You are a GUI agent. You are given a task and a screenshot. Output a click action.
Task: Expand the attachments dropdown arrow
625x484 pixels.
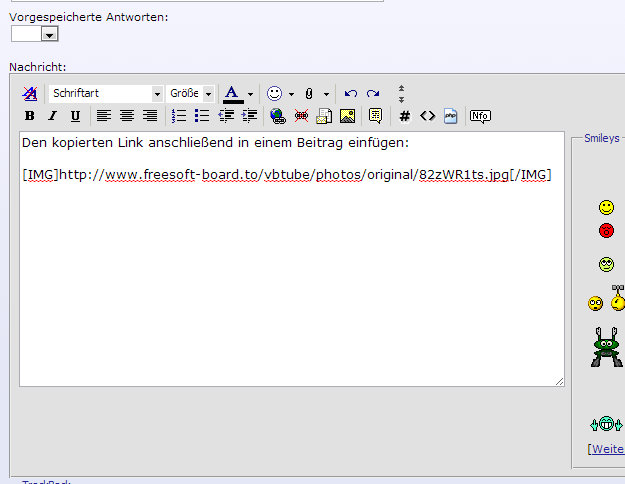[326, 94]
